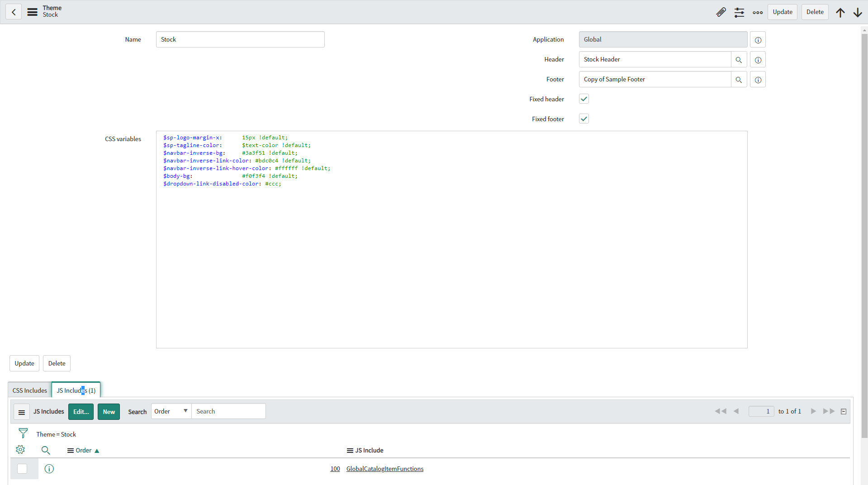Go to previous record up arrow

click(840, 12)
